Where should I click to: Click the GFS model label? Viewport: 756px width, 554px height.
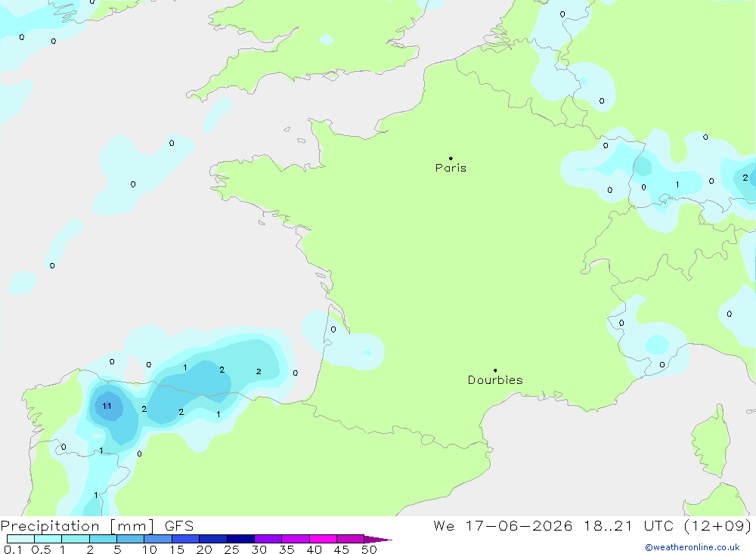pos(179,526)
